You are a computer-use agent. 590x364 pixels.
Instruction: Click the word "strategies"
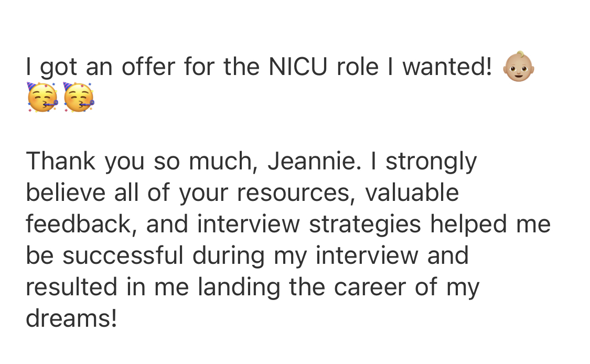tap(365, 224)
